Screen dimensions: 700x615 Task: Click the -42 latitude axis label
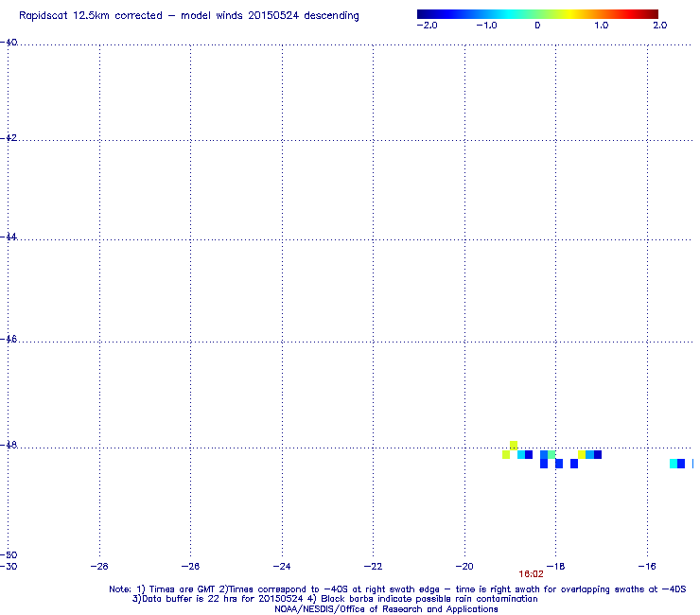coord(9,138)
